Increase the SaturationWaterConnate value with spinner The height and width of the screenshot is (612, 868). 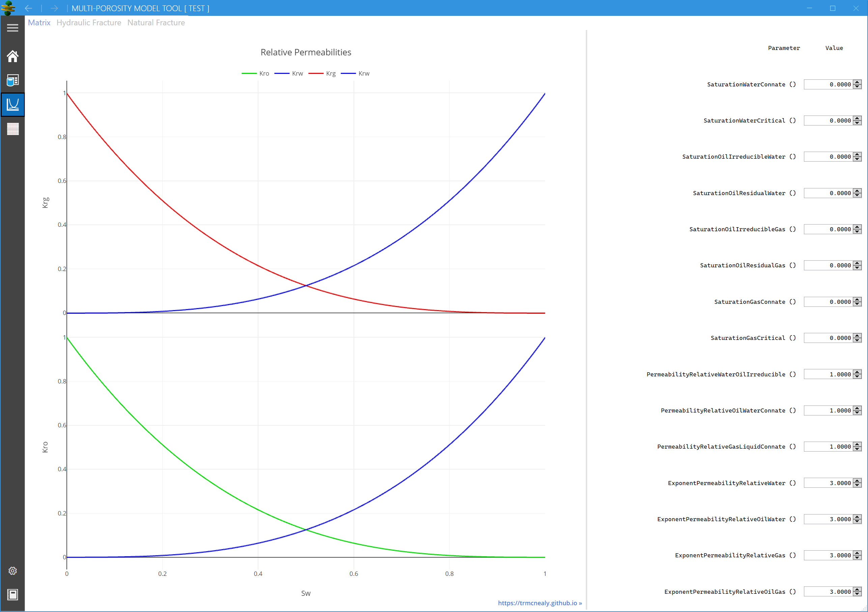click(x=858, y=82)
